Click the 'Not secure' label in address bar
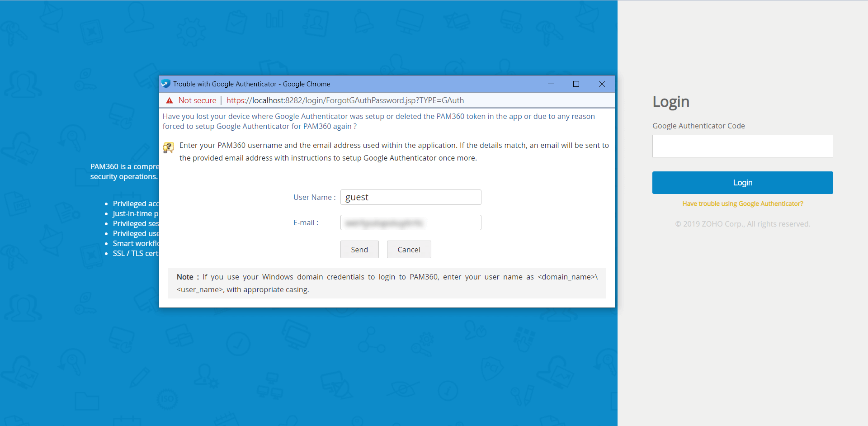This screenshot has height=426, width=868. 197,100
